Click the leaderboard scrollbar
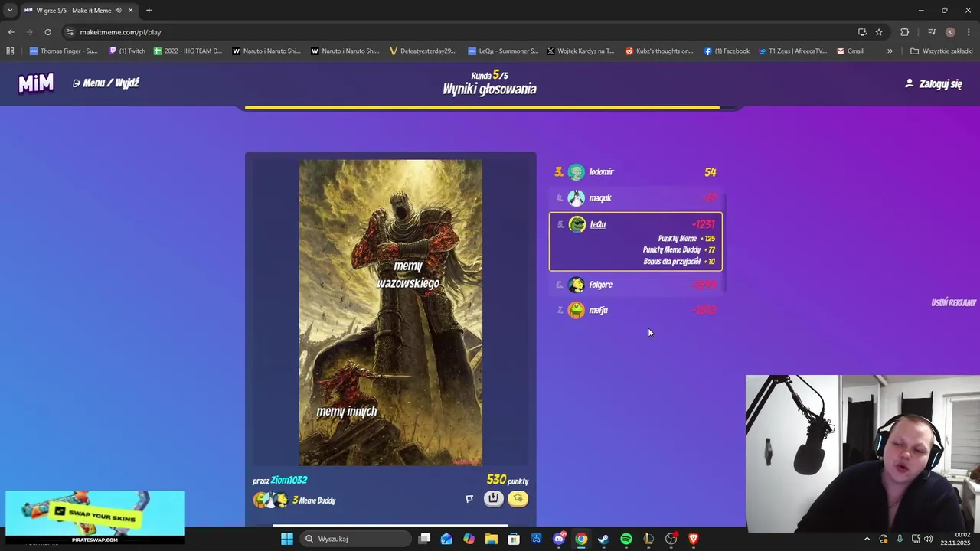 pos(724,242)
